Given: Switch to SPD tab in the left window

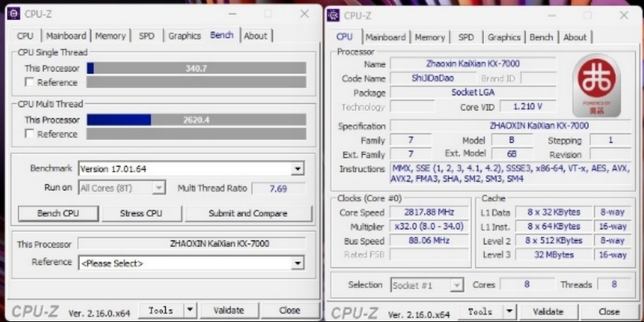Looking at the screenshot, I should (146, 36).
